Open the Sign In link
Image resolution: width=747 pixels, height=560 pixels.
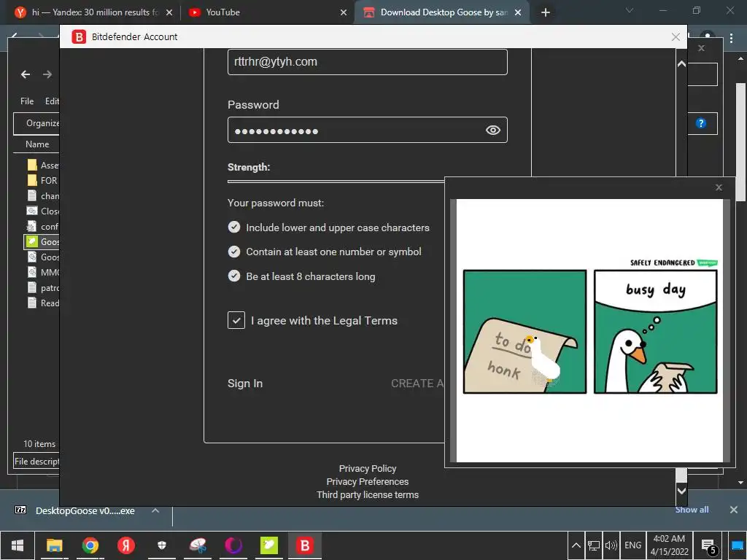pos(245,384)
